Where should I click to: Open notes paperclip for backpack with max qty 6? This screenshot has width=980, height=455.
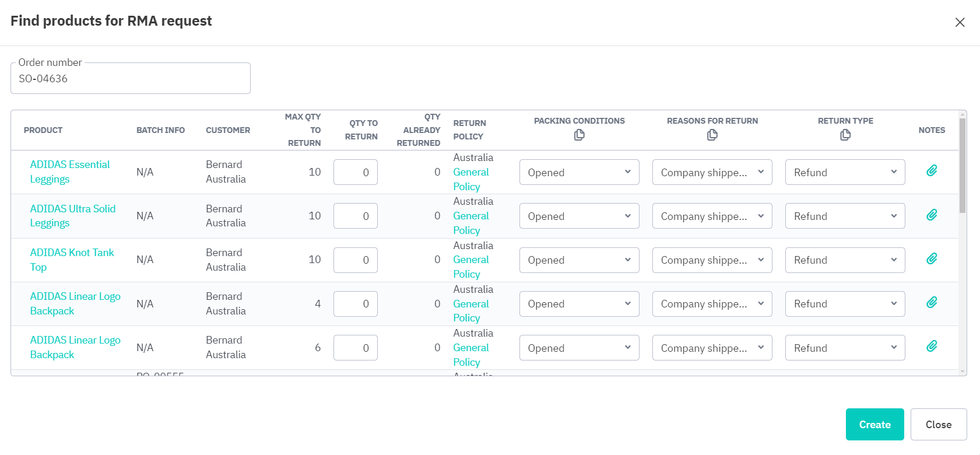[x=932, y=346]
